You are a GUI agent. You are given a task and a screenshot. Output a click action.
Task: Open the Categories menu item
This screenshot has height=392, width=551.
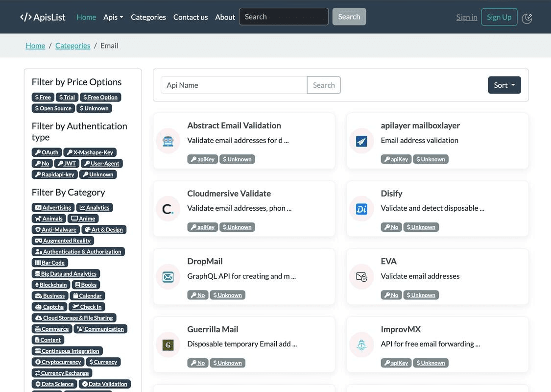(148, 16)
